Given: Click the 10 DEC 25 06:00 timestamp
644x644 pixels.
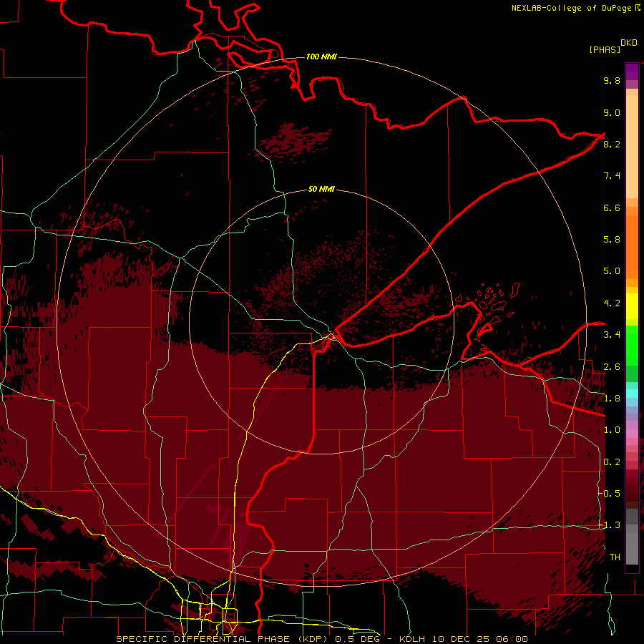Looking at the screenshot, I should coord(479,639).
